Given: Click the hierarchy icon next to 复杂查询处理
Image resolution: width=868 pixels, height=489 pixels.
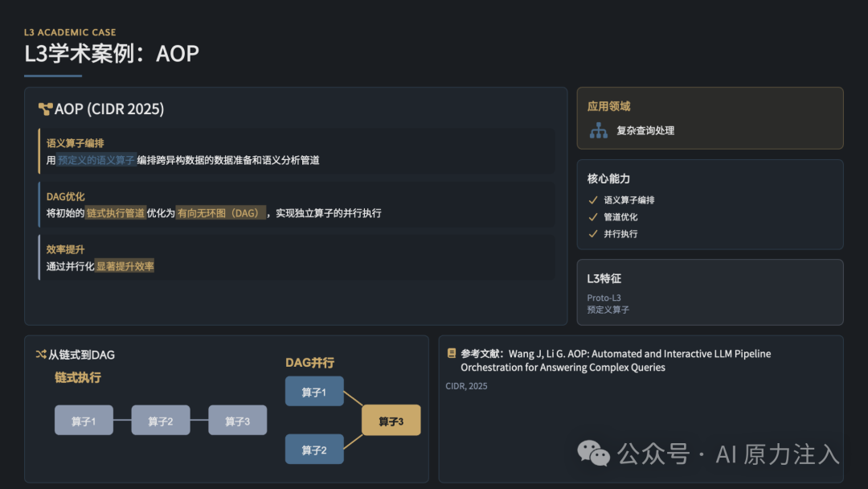Looking at the screenshot, I should point(599,130).
